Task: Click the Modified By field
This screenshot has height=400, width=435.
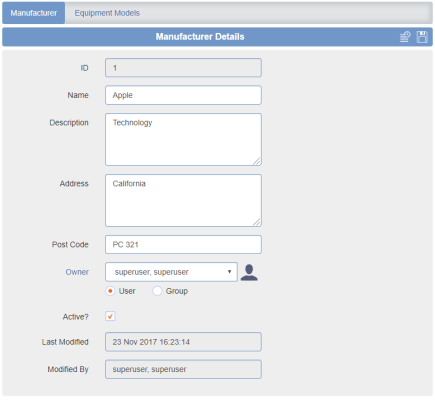Action: (183, 369)
